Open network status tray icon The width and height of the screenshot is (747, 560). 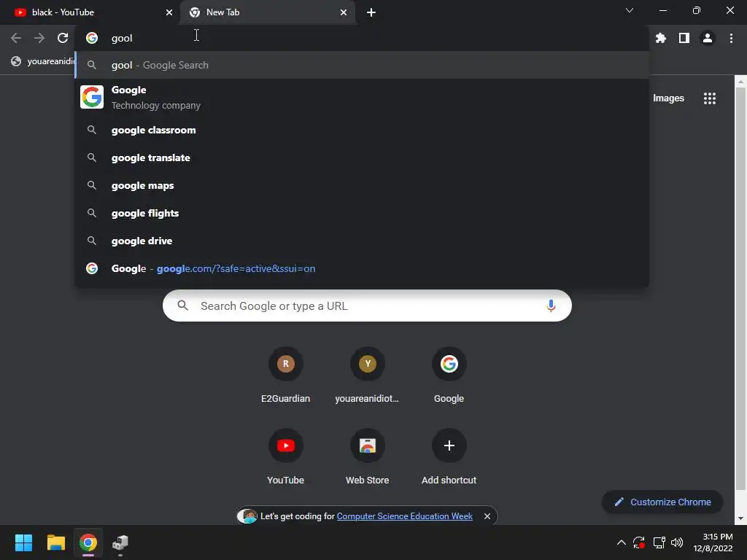tap(659, 542)
